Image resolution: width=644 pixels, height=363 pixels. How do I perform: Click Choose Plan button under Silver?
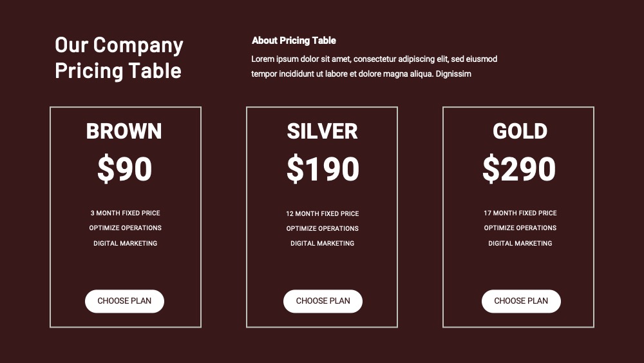pyautogui.click(x=323, y=301)
